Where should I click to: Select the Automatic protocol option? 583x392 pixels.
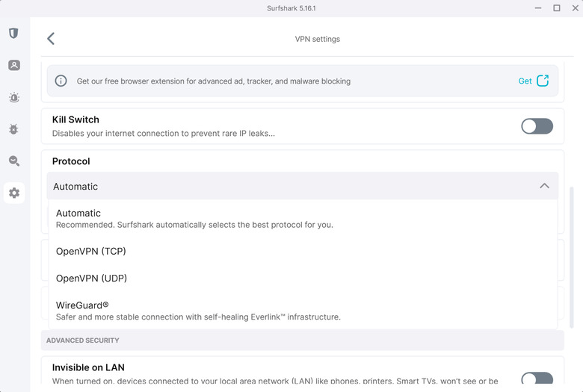[x=78, y=214]
